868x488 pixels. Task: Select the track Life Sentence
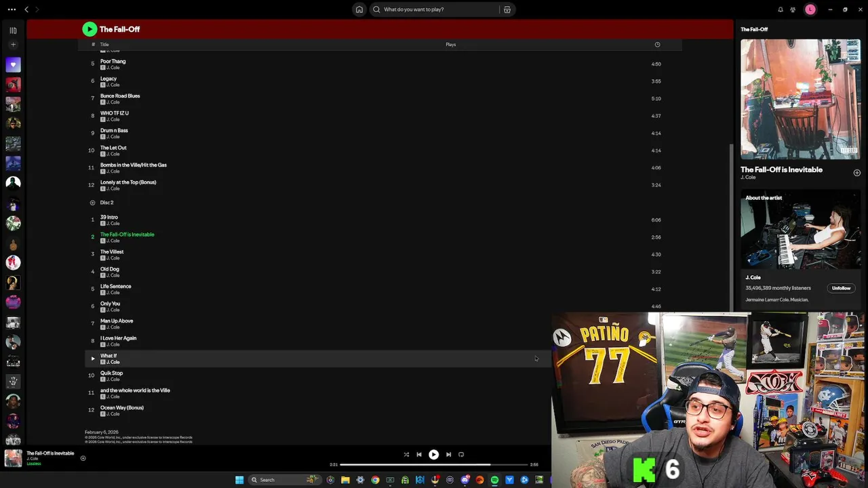[116, 286]
